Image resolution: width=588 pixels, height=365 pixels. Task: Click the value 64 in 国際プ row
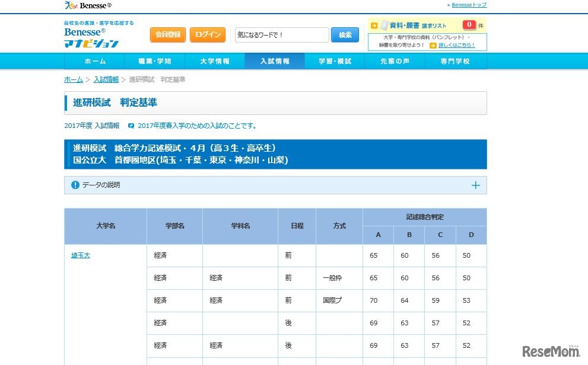pyautogui.click(x=404, y=300)
